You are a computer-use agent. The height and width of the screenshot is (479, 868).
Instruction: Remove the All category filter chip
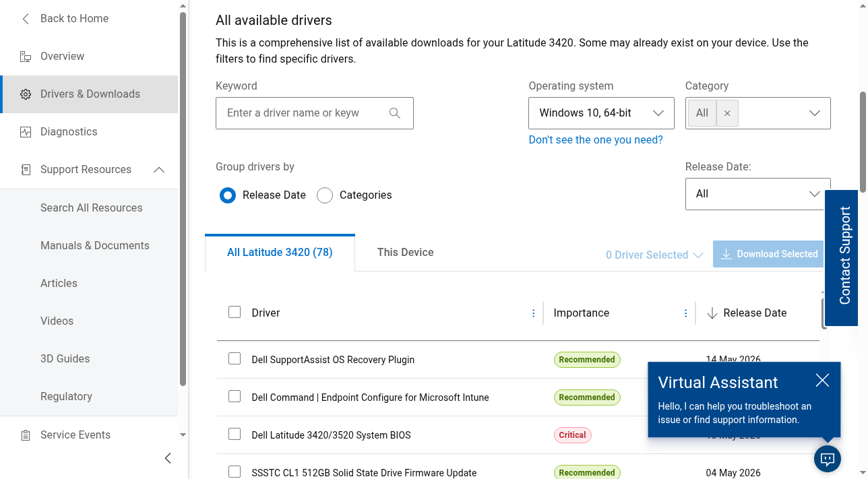727,113
